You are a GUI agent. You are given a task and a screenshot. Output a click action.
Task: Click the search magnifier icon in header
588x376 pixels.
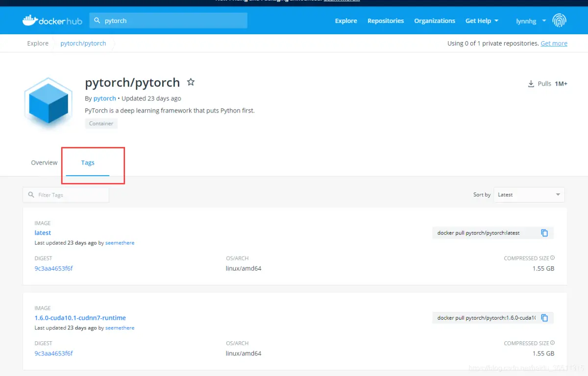(x=97, y=21)
